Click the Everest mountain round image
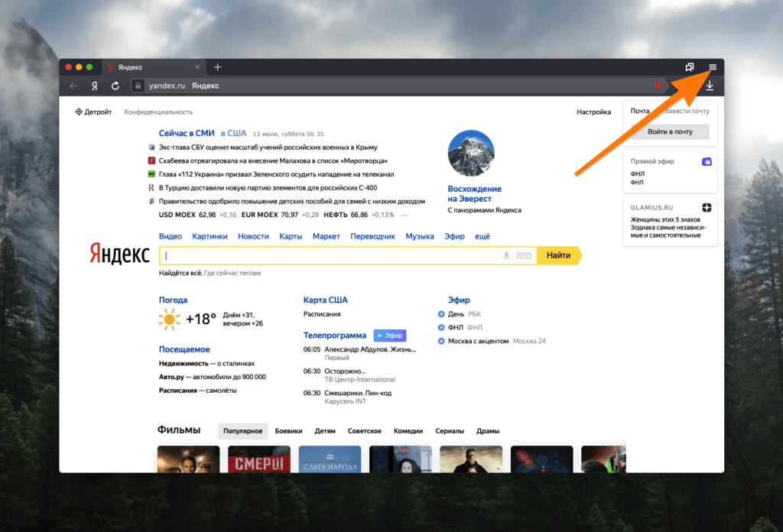The height and width of the screenshot is (532, 783). click(471, 153)
